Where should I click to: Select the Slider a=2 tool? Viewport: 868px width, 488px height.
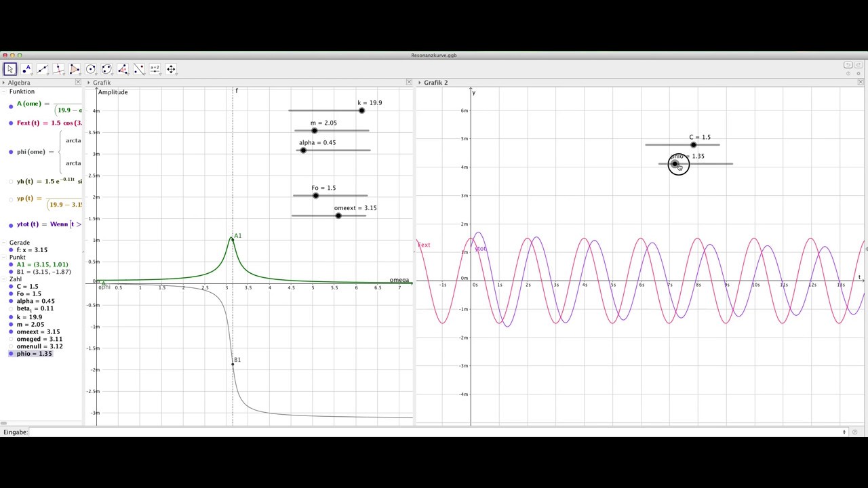(x=155, y=69)
